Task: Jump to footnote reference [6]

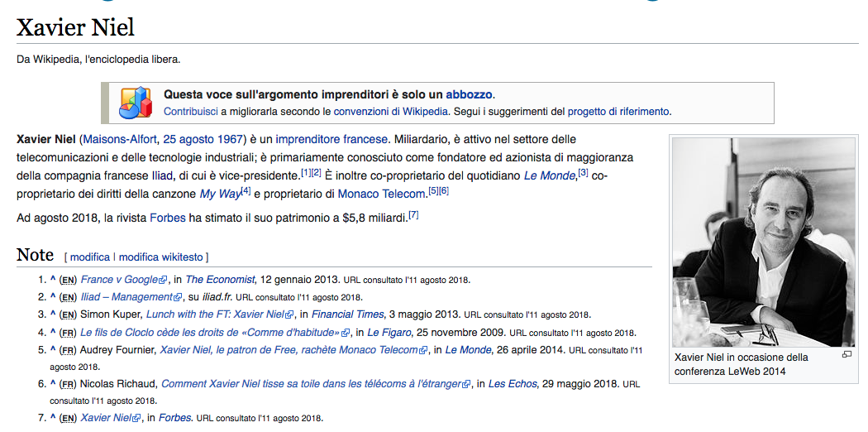Action: [x=443, y=191]
